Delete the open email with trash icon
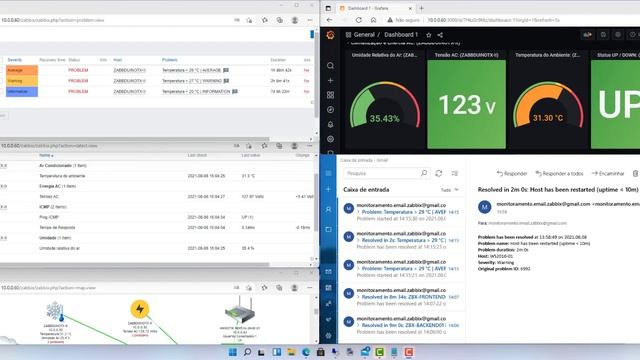Image resolution: width=640 pixels, height=360 pixels. tap(636, 173)
